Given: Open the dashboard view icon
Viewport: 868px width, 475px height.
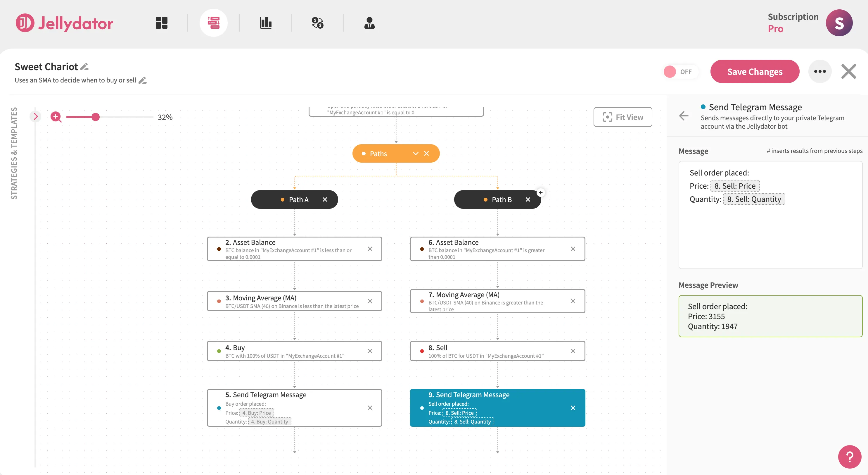Looking at the screenshot, I should (x=161, y=23).
